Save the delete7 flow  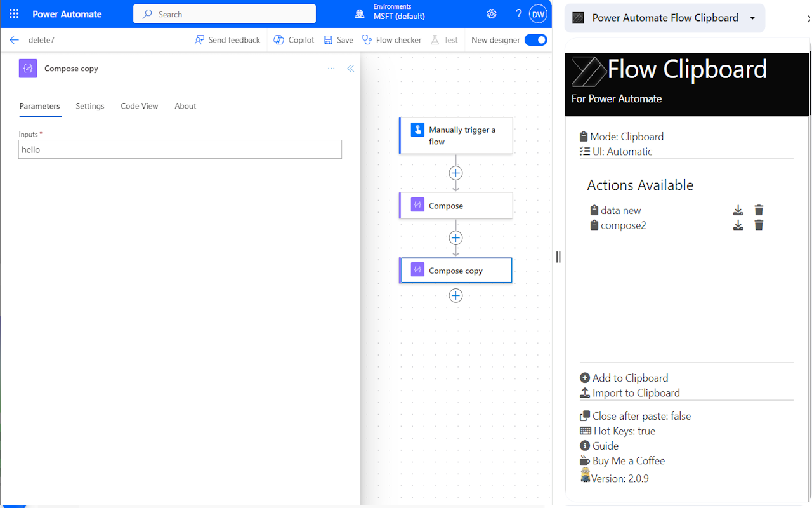pos(338,39)
